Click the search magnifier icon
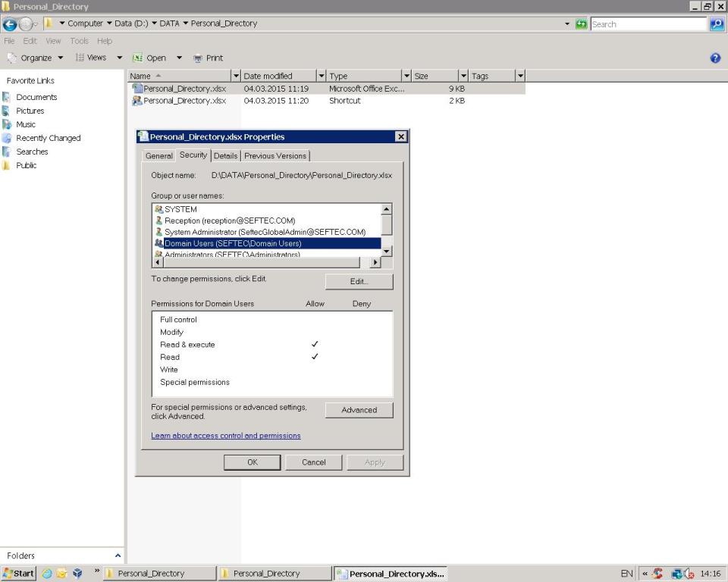The height and width of the screenshot is (582, 728). coord(717,24)
